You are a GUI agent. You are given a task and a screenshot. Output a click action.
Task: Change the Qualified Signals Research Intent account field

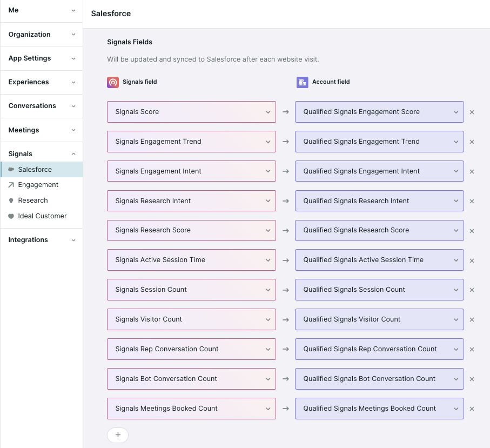pos(379,200)
